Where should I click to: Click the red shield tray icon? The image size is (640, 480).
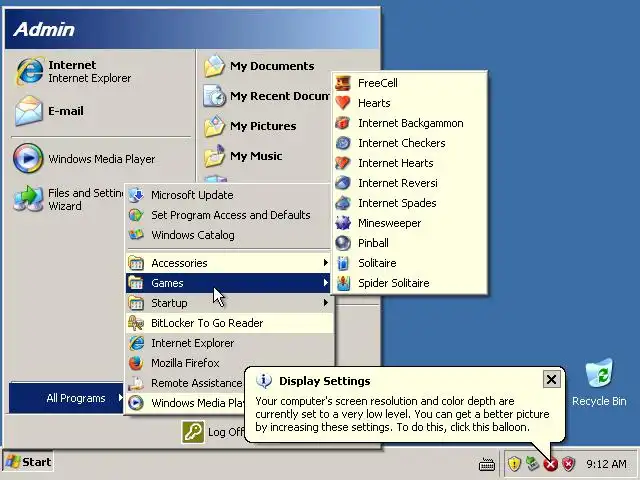click(568, 464)
